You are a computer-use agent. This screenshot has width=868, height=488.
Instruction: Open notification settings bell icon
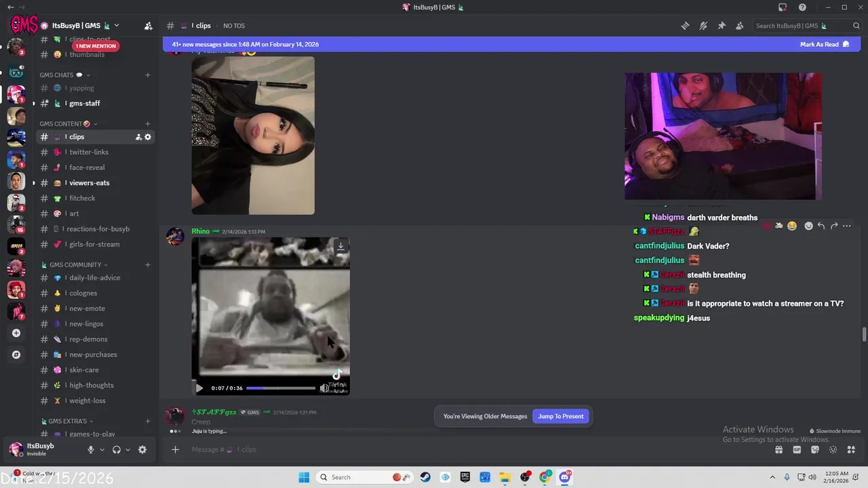[703, 26]
